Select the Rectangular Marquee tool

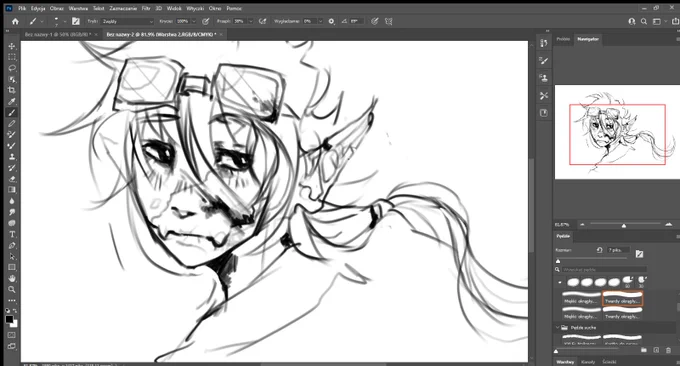pyautogui.click(x=12, y=57)
